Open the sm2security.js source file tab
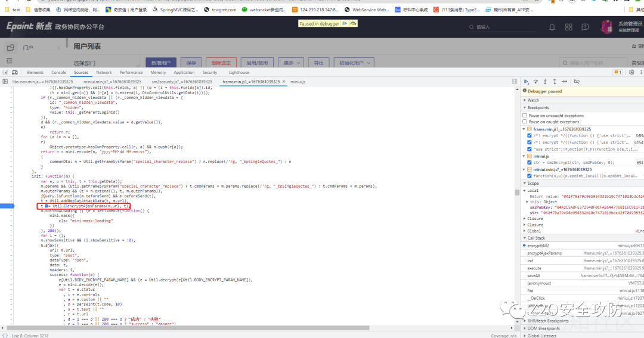Image resolution: width=644 pixels, height=338 pixels. pyautogui.click(x=182, y=82)
